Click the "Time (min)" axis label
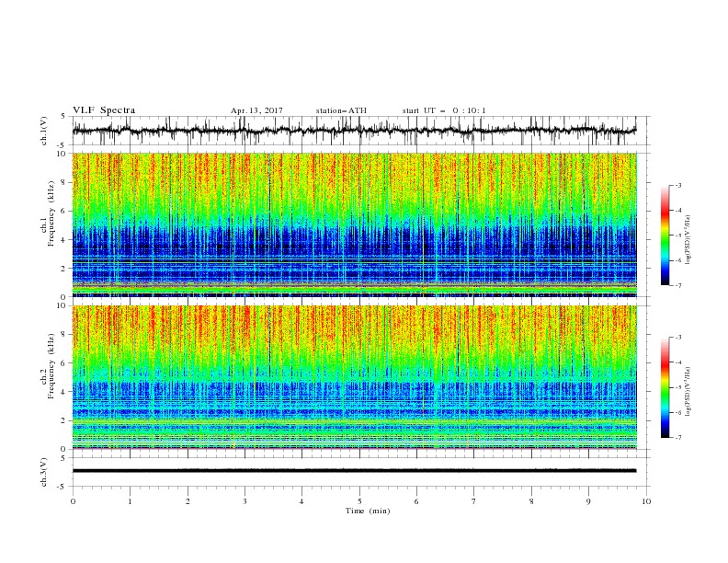Screen dimensions: 728x563 (x=368, y=511)
